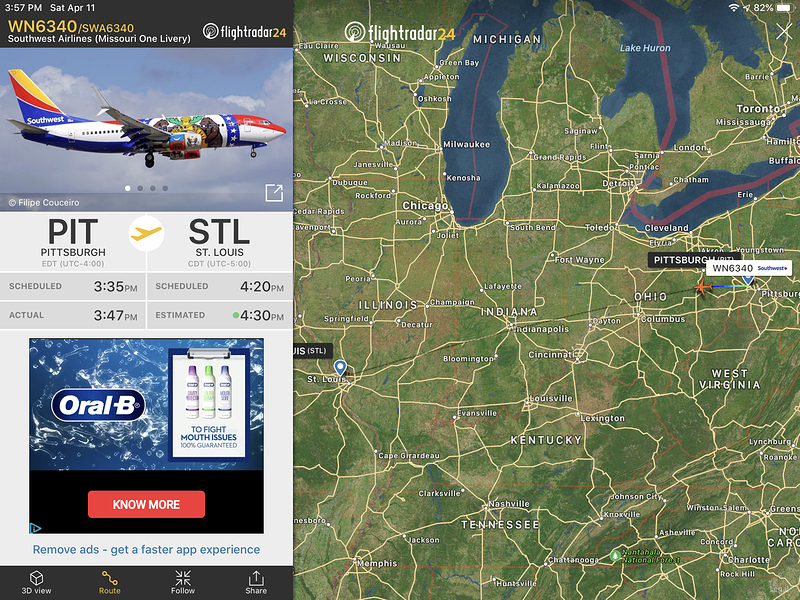Expand the aircraft photo fullscreen
The height and width of the screenshot is (600, 800).
[274, 193]
